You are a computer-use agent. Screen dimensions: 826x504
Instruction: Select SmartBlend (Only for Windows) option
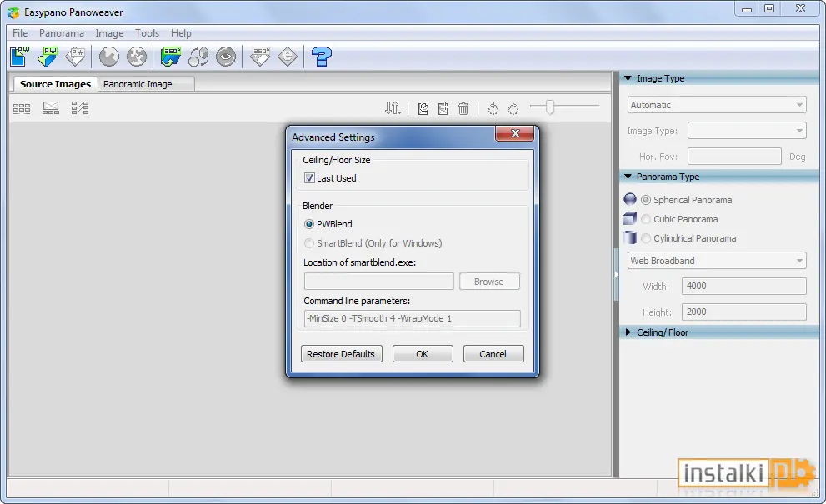309,243
